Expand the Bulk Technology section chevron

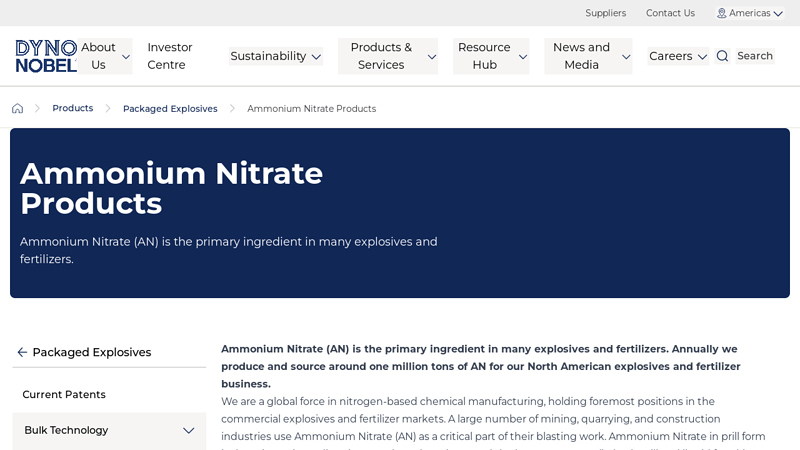[189, 431]
